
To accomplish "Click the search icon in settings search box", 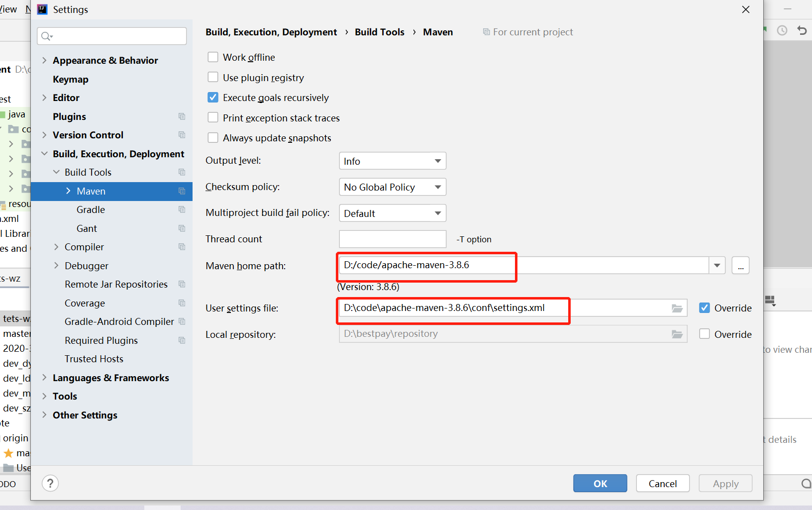I will 46,36.
